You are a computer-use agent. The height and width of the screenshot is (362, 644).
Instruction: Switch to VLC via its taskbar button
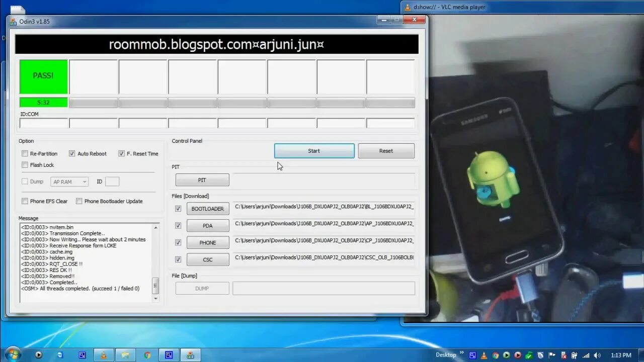click(104, 354)
